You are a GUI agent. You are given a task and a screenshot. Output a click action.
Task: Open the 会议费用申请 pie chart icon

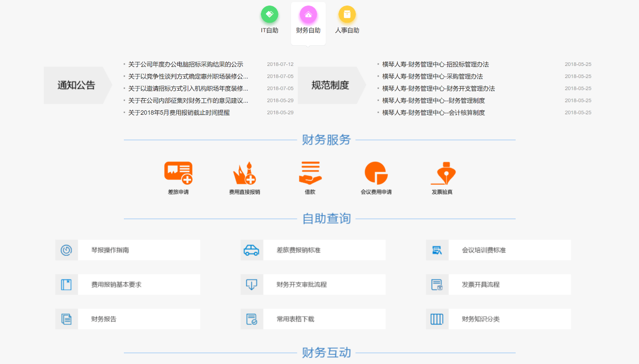click(376, 173)
